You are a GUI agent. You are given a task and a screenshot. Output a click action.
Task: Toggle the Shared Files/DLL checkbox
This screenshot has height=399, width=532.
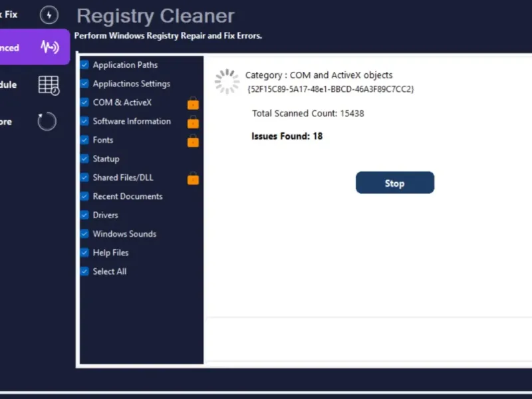tap(85, 178)
